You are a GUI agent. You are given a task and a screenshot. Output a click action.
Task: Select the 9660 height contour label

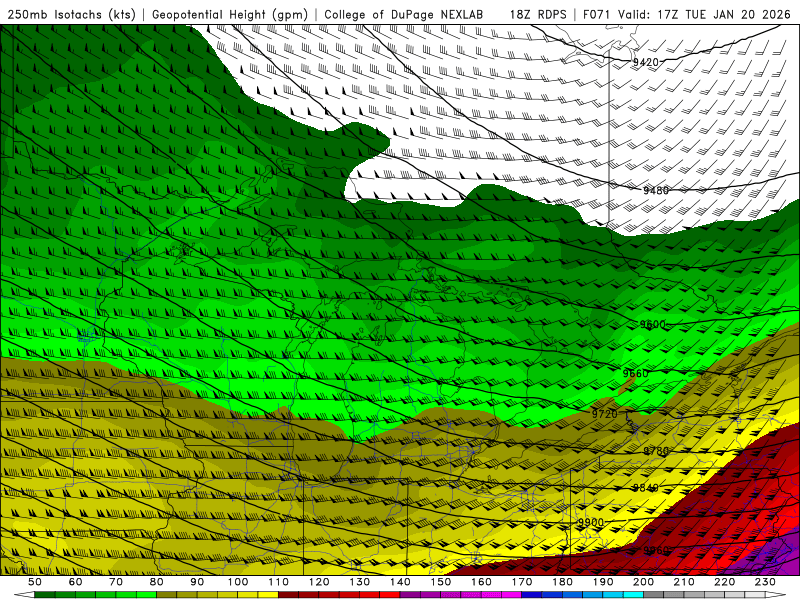click(x=636, y=373)
